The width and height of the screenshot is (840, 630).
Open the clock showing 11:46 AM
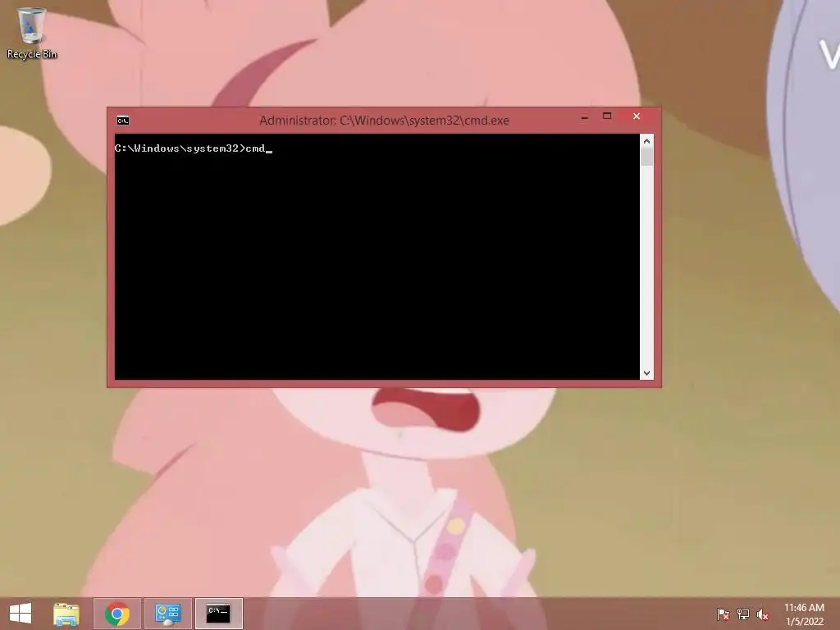(804, 614)
